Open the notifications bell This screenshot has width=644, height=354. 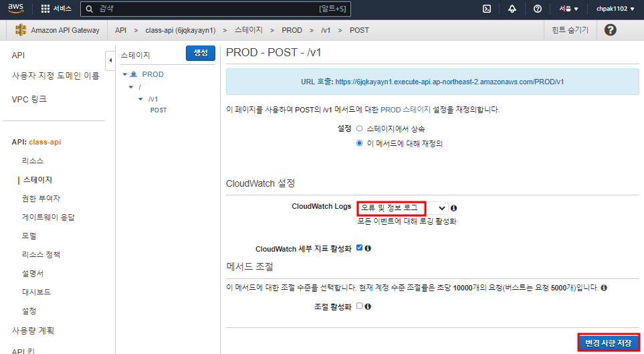point(512,9)
